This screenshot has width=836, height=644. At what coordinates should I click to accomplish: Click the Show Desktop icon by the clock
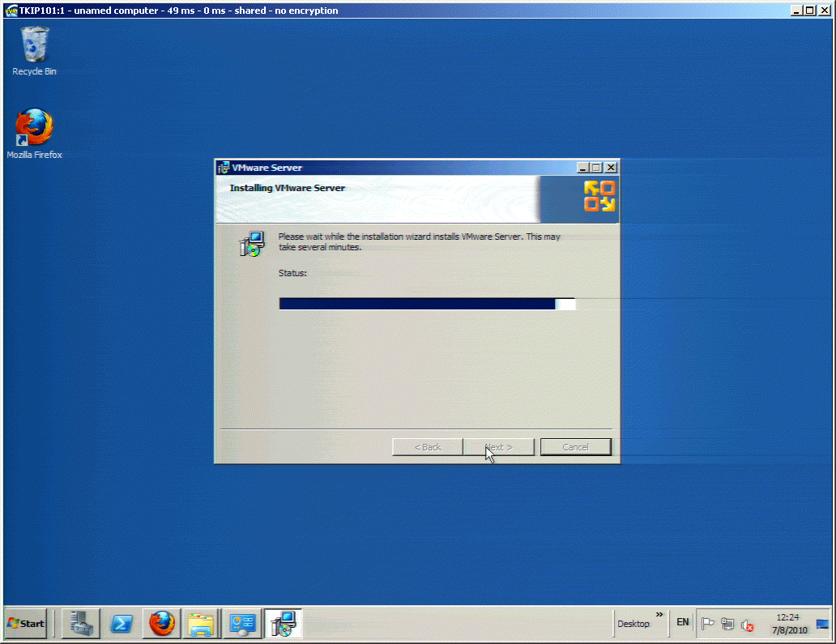[823, 624]
